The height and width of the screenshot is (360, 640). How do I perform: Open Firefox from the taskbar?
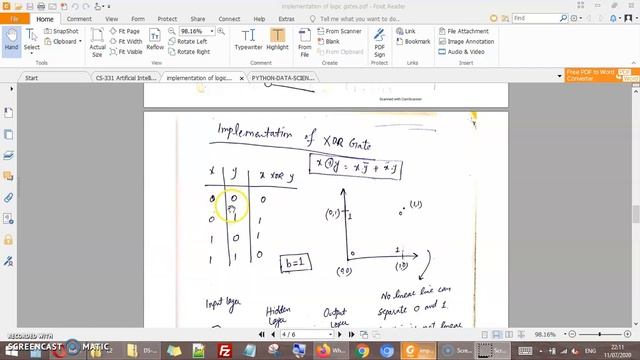pos(330,351)
